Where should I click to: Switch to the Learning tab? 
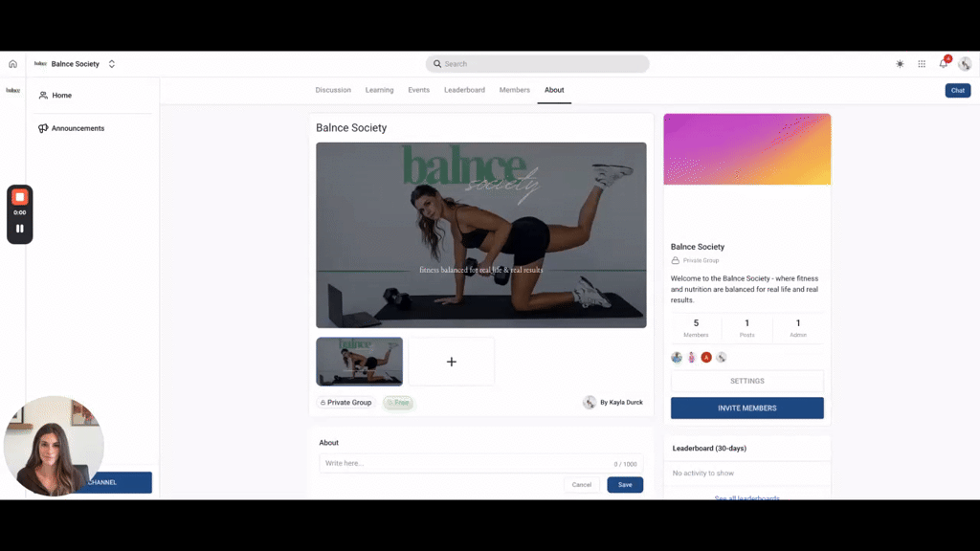click(379, 90)
